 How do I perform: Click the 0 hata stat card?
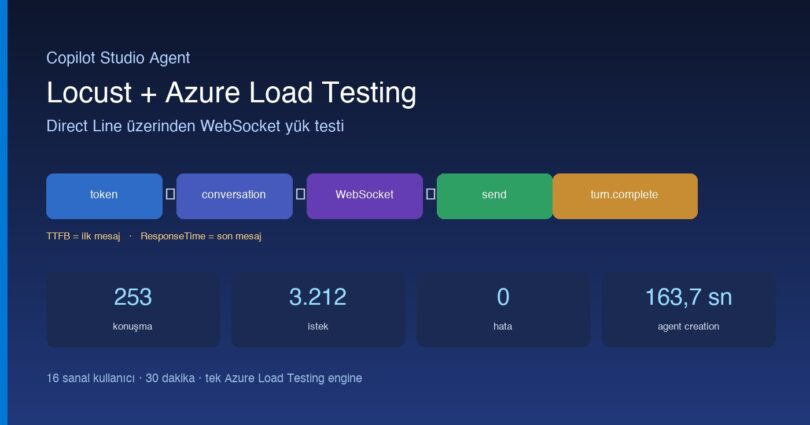coord(503,310)
